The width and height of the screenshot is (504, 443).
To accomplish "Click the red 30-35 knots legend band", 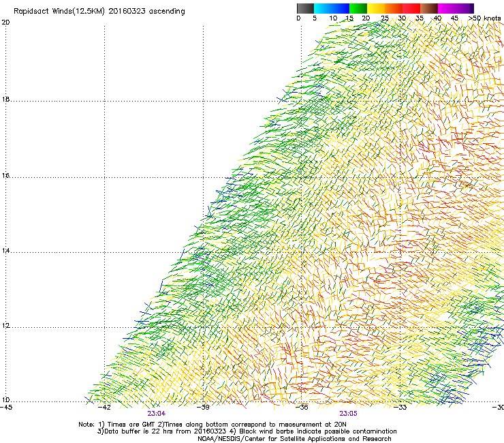I will pos(411,8).
